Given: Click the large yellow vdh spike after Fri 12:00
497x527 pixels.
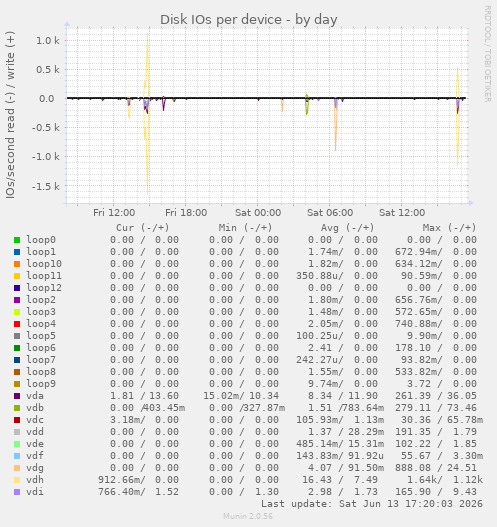Looking at the screenshot, I should click(x=147, y=114).
